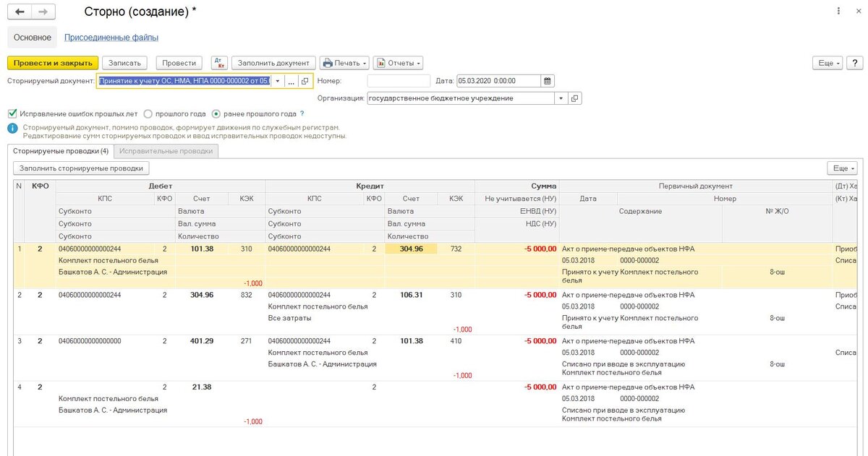
Task: Click the blue info icon beside the notice
Action: coord(13,128)
